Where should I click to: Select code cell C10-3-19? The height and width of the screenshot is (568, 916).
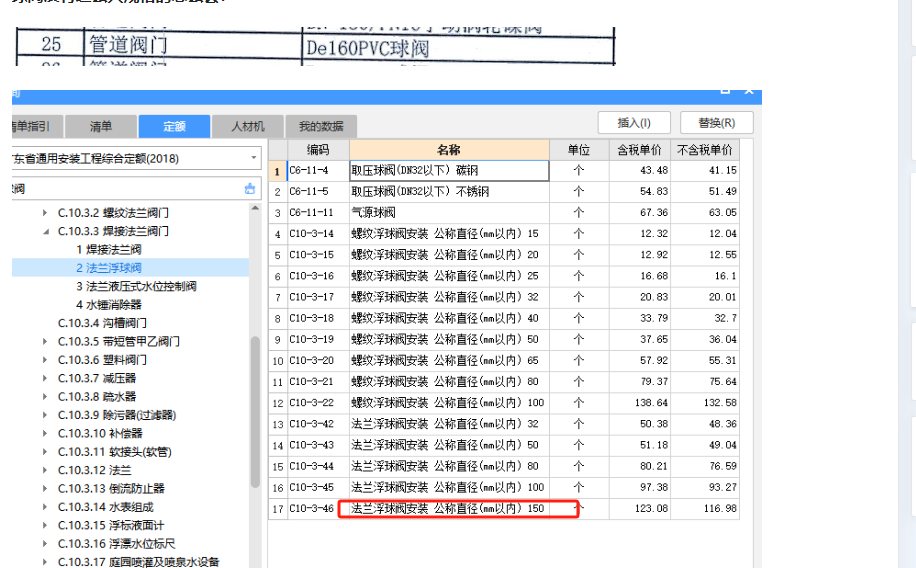point(318,340)
